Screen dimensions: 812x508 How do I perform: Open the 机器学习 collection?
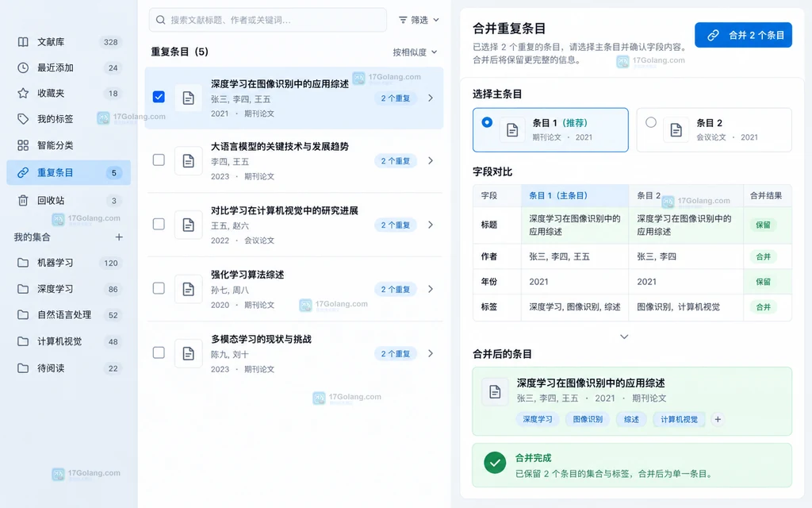pos(69,263)
